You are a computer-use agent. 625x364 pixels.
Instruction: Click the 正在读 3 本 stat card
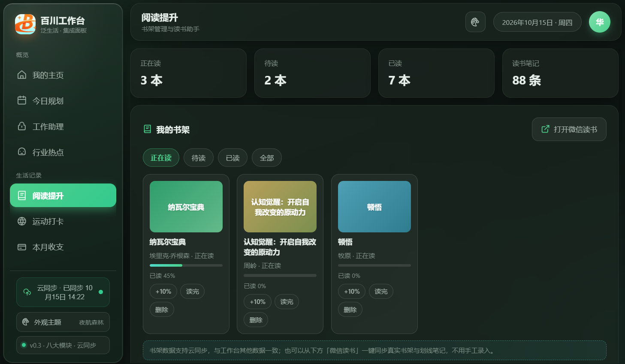click(188, 73)
